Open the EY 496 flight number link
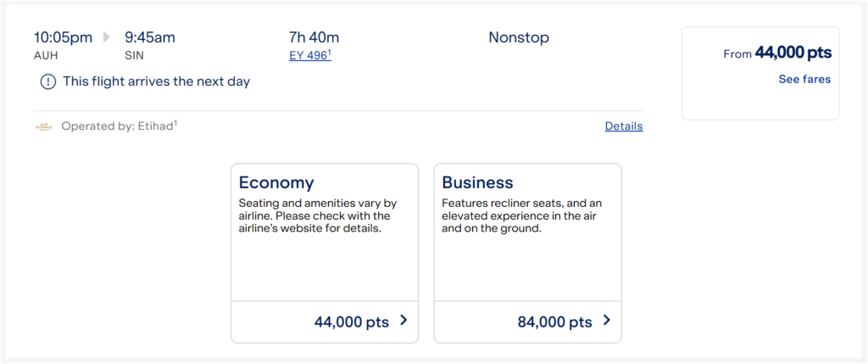This screenshot has height=364, width=868. pyautogui.click(x=310, y=55)
